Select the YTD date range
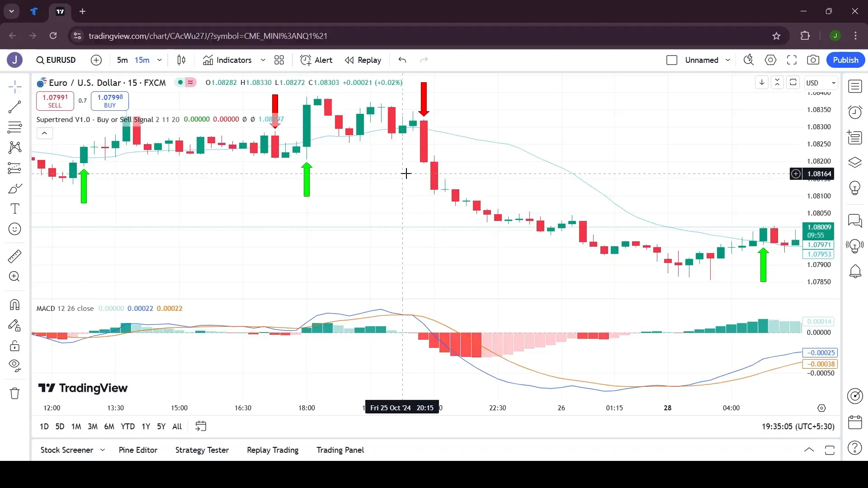 pos(127,427)
